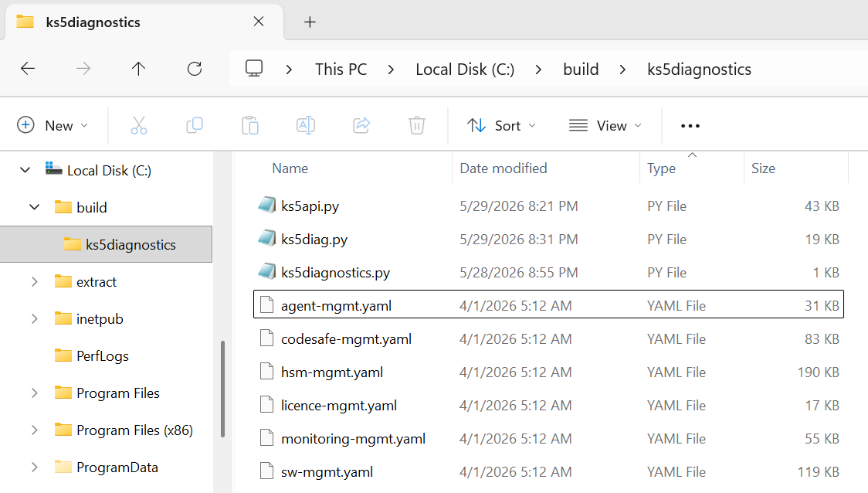Click the Delete trash icon
This screenshot has width=868, height=493.
[x=417, y=125]
